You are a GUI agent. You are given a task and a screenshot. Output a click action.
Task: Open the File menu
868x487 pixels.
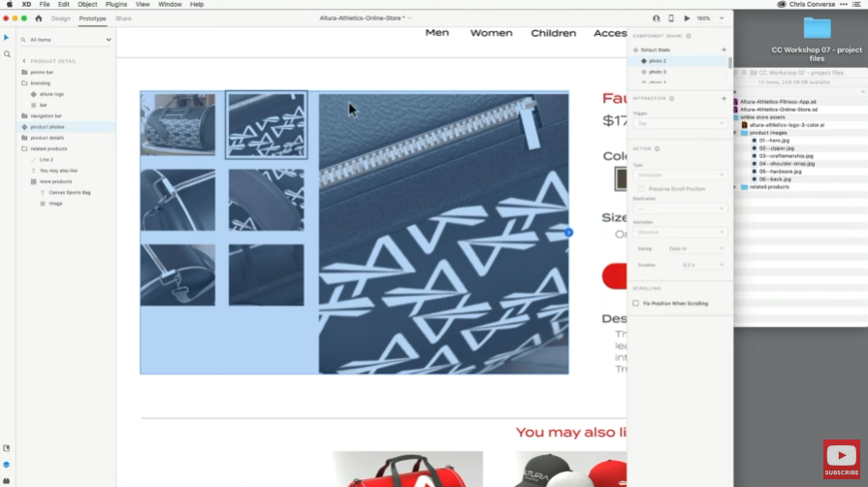[x=45, y=5]
